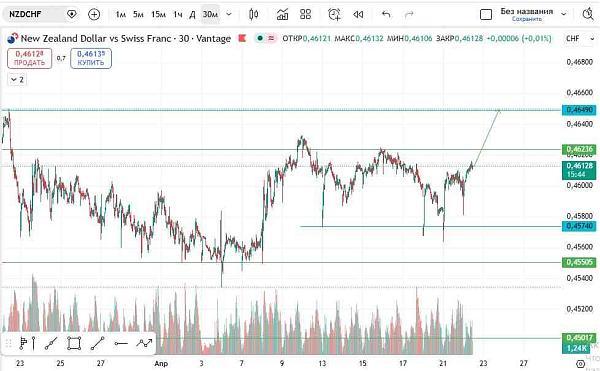Click the pink data approximation symbol
Viewport: 600px width, 371px height.
271,38
